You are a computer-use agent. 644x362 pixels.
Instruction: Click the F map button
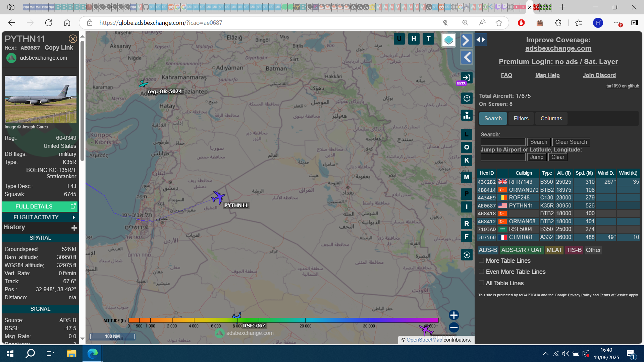[x=467, y=237]
